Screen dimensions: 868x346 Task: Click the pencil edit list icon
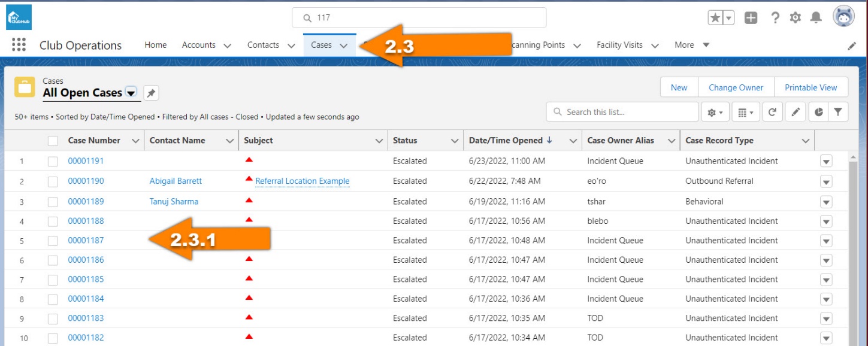(796, 112)
